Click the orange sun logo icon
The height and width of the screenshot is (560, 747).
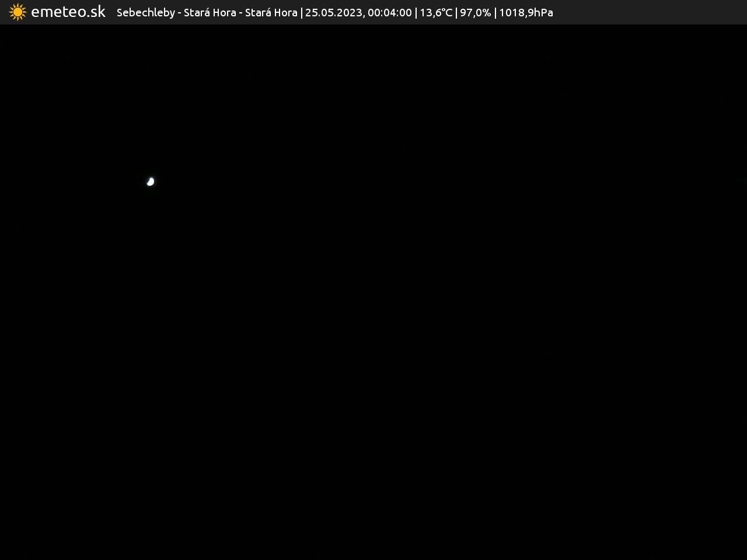click(18, 12)
